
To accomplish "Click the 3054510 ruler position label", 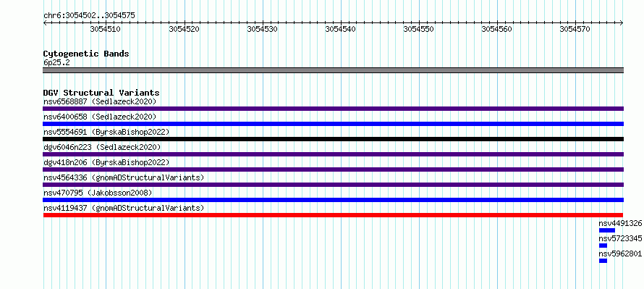I will coord(105,29).
